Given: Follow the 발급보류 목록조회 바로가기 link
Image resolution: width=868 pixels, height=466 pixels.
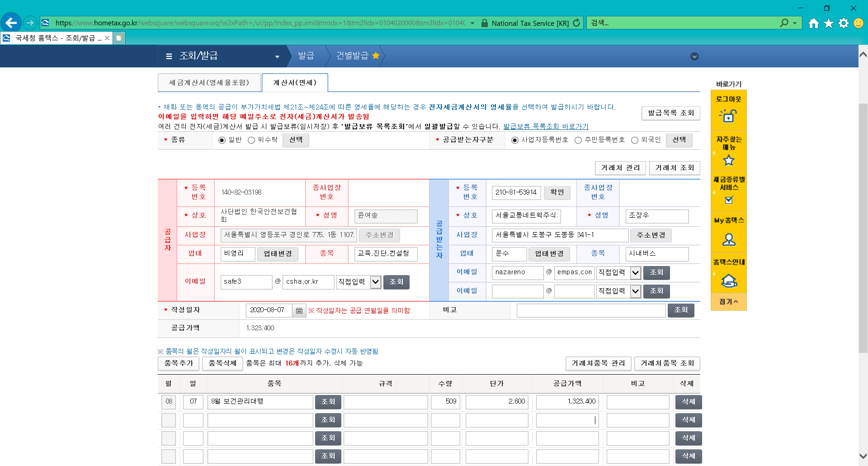Looking at the screenshot, I should pos(546,127).
